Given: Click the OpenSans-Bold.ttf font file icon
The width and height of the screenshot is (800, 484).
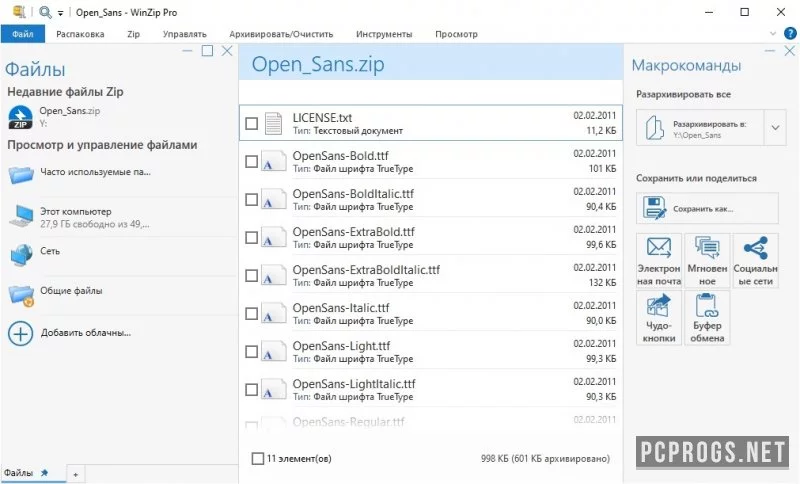Looking at the screenshot, I should tap(274, 161).
